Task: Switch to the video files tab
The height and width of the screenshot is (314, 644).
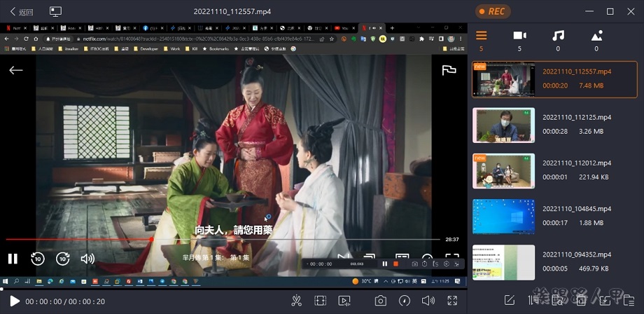Action: (519, 36)
